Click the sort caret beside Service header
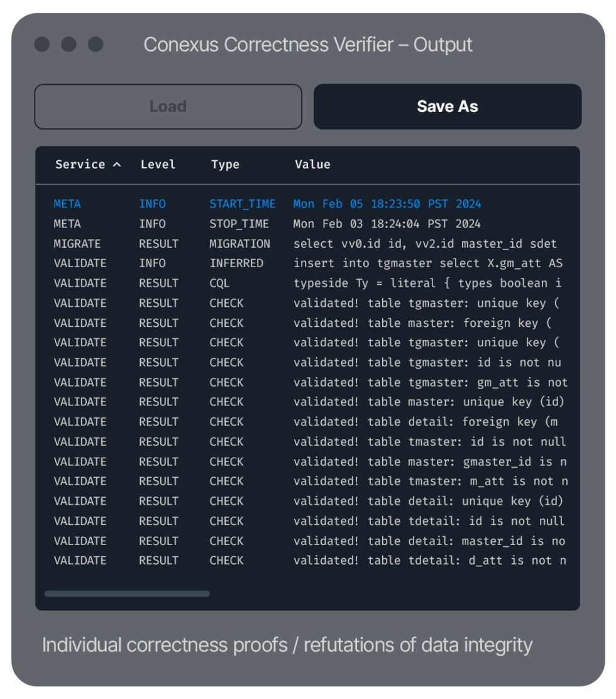This screenshot has height=699, width=616. coord(116,165)
